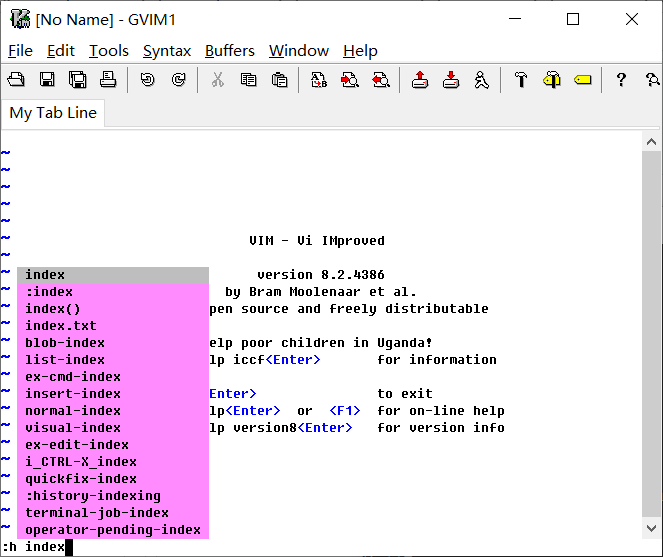Viewport: 663px width, 557px height.
Task: Close the GVIM1 window
Action: click(x=632, y=19)
